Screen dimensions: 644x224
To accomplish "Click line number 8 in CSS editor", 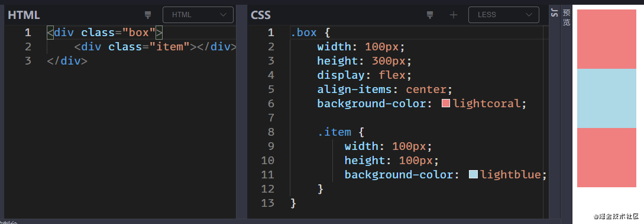I will pos(271,132).
